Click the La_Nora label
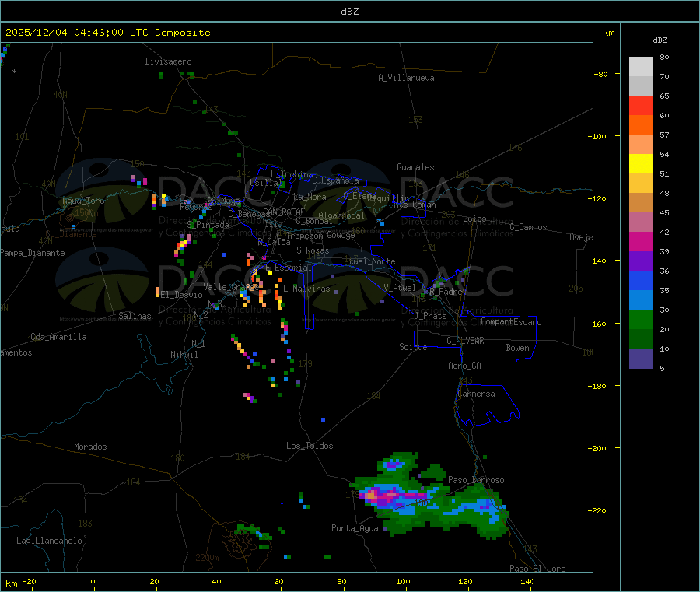 coord(310,197)
